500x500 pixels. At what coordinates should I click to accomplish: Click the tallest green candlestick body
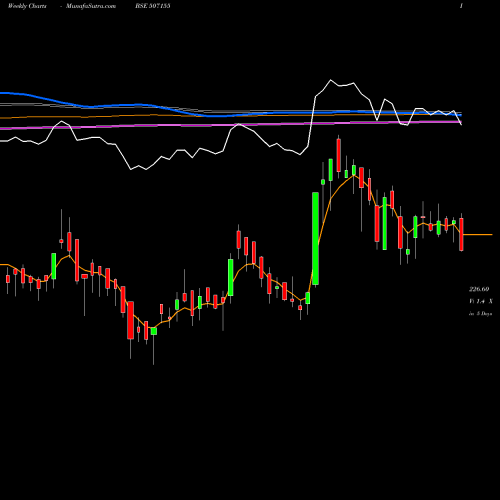point(315,238)
